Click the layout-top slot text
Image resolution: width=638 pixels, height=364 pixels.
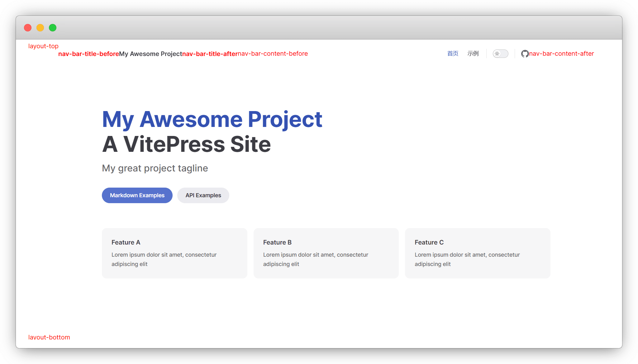click(x=43, y=46)
